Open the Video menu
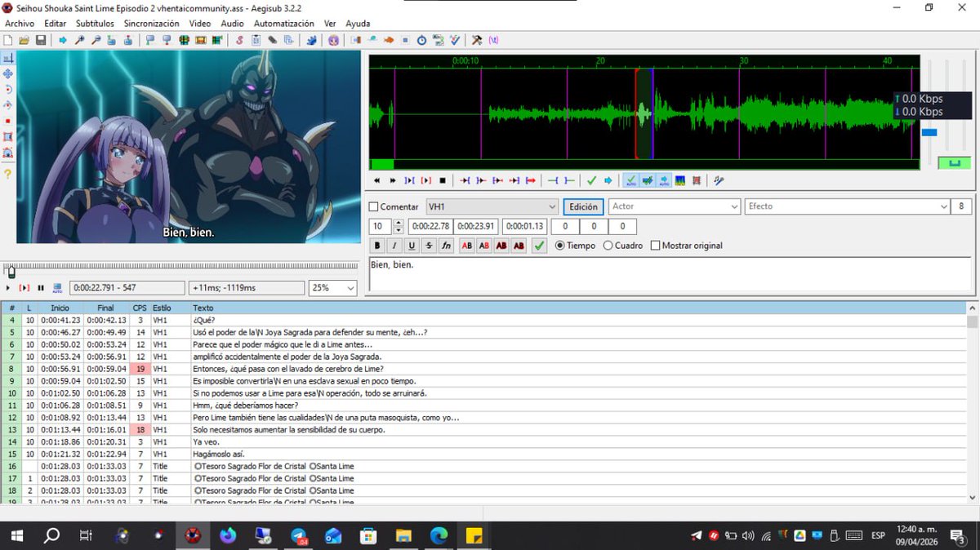Image resolution: width=980 pixels, height=550 pixels. point(199,24)
